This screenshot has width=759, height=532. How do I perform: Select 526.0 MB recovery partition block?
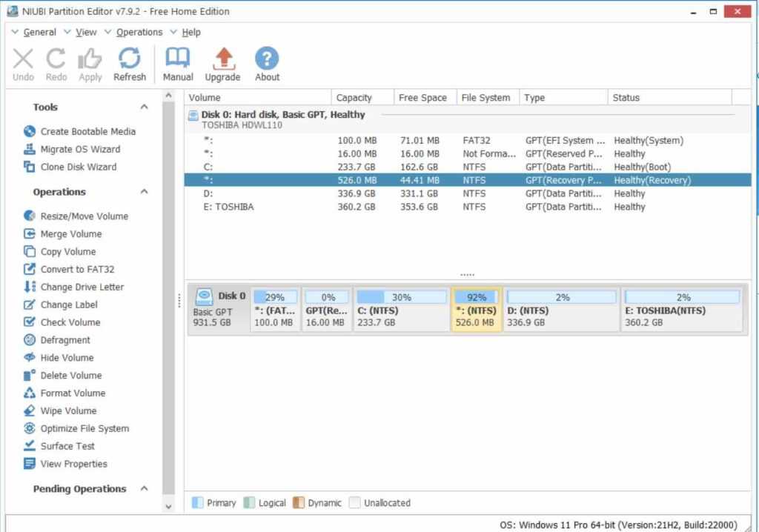coord(477,309)
